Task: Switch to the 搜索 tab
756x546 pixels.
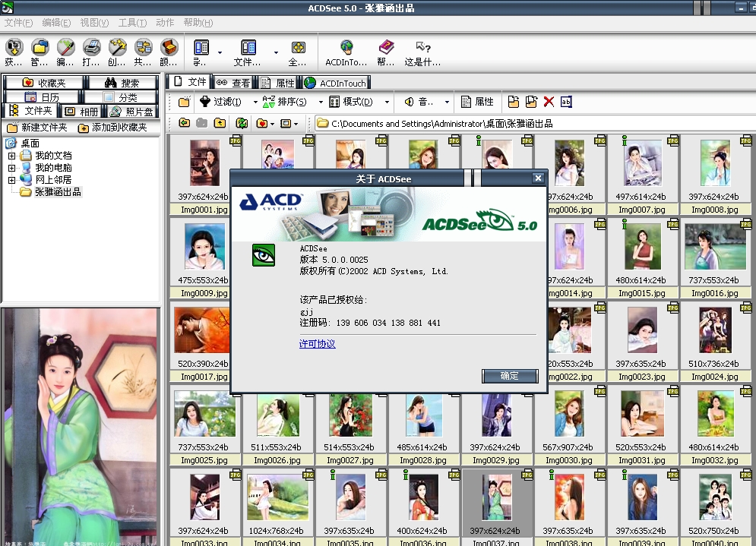Action: pos(122,83)
